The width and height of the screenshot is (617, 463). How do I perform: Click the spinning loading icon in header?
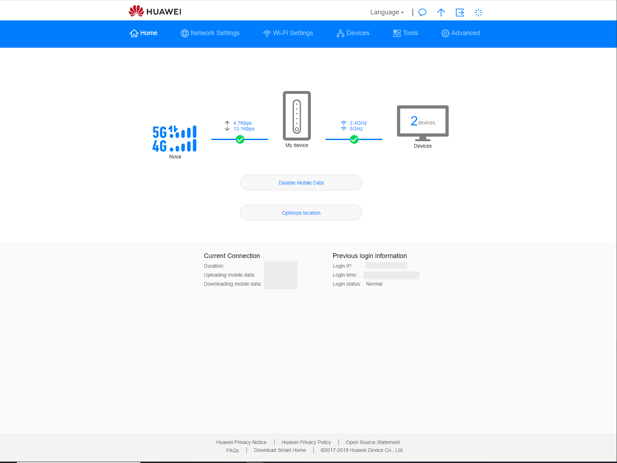coord(478,12)
